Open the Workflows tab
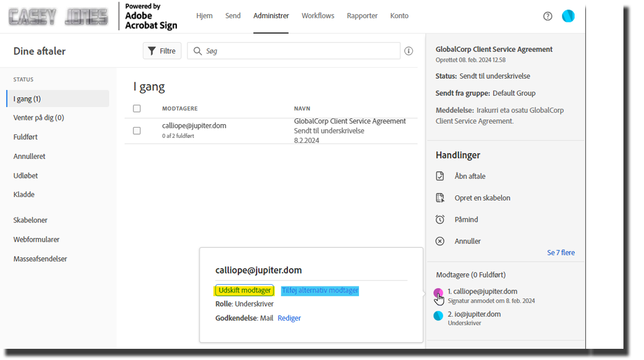Image resolution: width=644 pixels, height=360 pixels. [x=317, y=16]
